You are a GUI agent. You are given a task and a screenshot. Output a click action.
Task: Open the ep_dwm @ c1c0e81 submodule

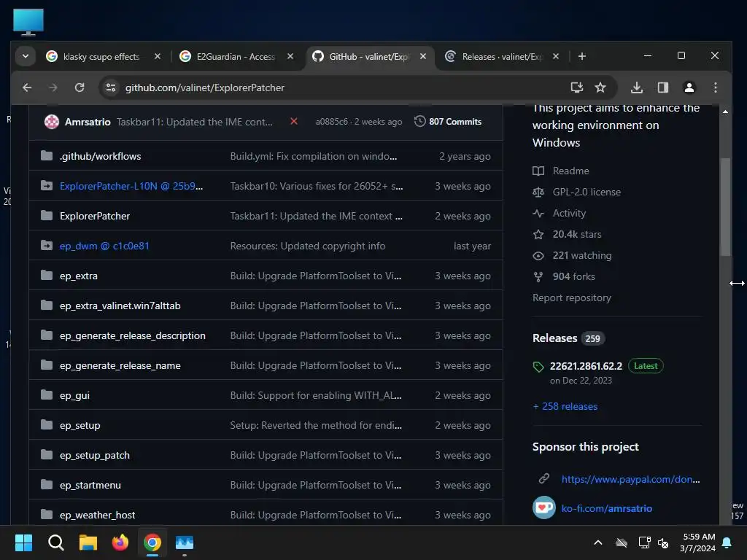point(104,246)
